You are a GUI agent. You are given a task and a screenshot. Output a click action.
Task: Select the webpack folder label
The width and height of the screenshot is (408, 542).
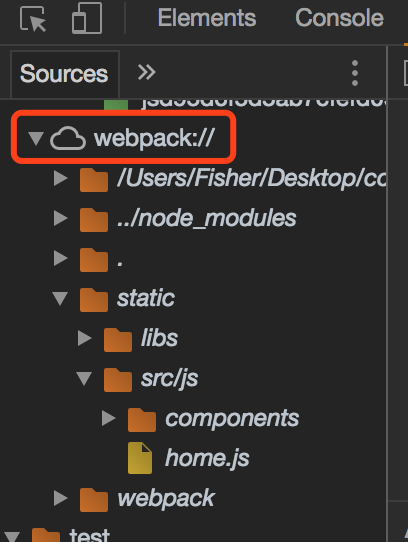[166, 498]
